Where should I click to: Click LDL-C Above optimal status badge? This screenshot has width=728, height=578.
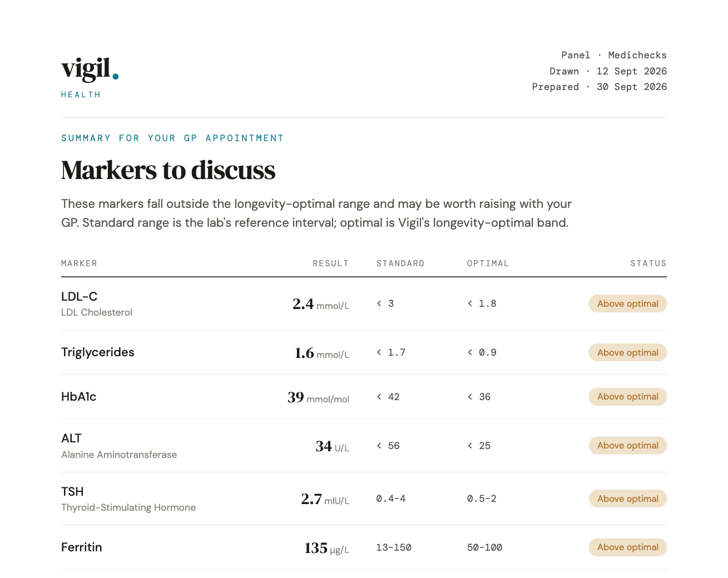coord(628,303)
